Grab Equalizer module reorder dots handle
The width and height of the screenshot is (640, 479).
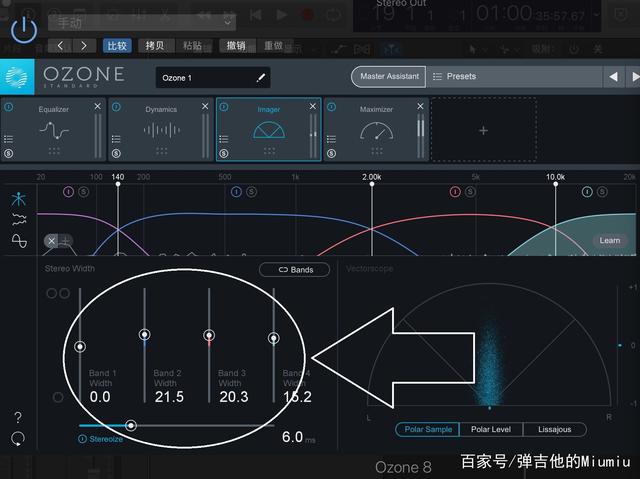click(x=54, y=151)
